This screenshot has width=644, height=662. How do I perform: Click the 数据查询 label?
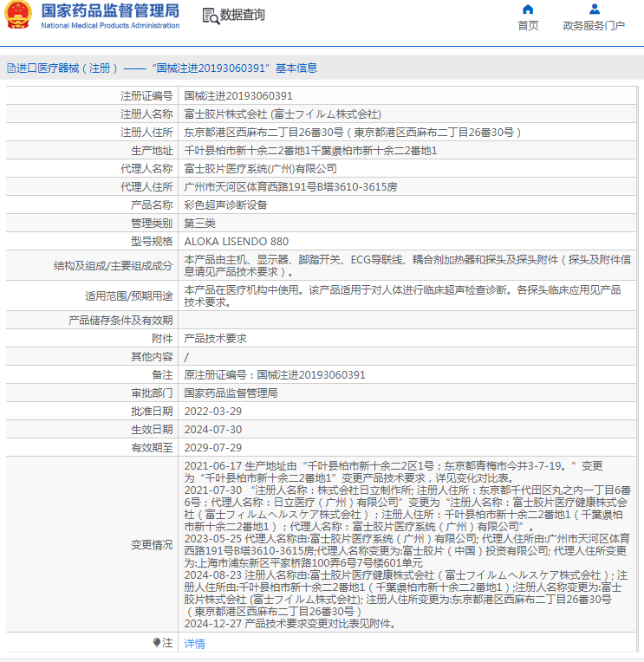(243, 15)
